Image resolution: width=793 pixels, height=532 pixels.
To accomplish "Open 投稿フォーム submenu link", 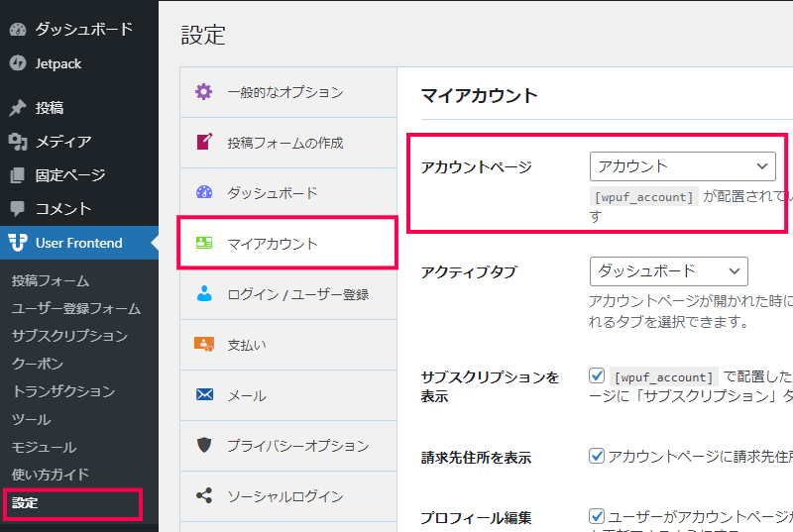I will tap(51, 281).
